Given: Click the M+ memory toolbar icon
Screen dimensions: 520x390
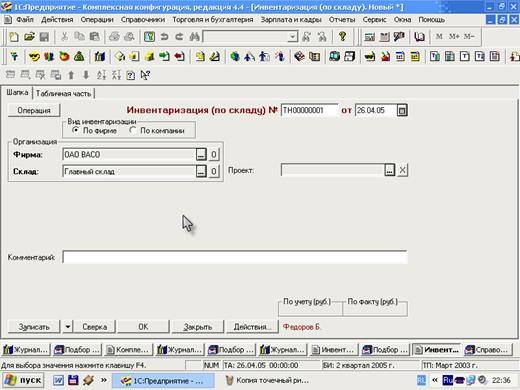Looking at the screenshot, I should (x=454, y=36).
